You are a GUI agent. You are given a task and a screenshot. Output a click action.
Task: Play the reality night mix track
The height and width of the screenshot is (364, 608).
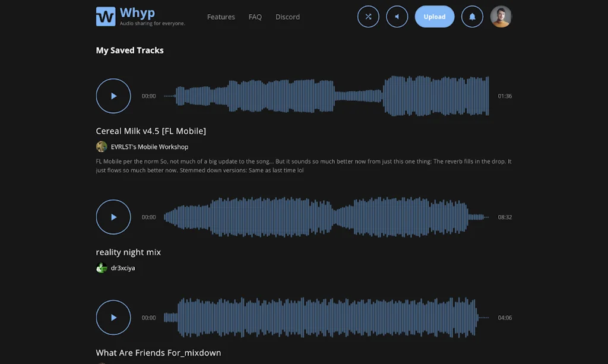[113, 217]
